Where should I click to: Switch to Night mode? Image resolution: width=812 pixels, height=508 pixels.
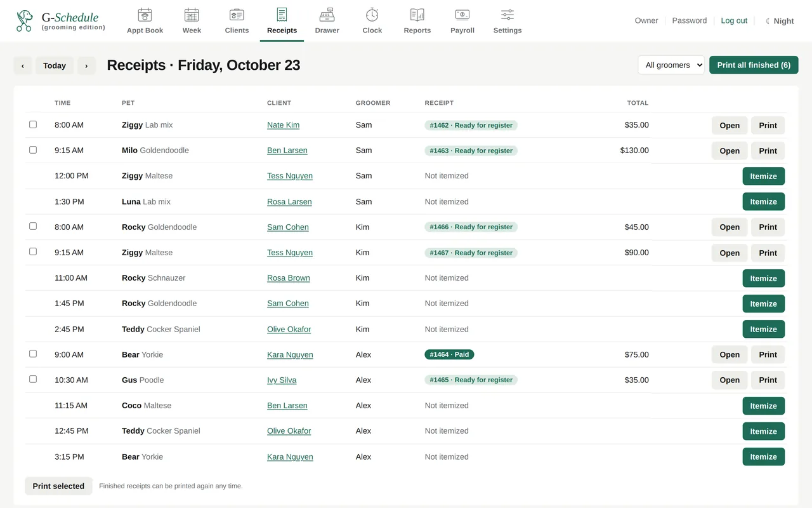[780, 21]
